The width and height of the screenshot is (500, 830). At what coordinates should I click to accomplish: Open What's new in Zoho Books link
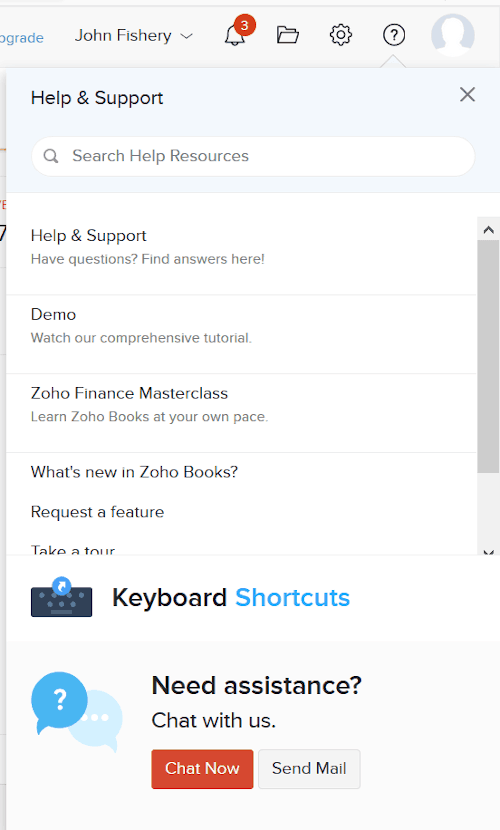pyautogui.click(x=134, y=472)
